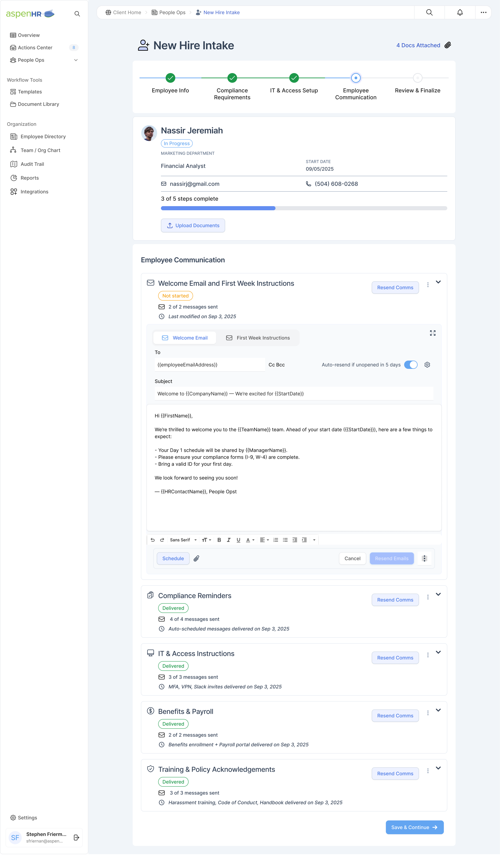Open Audit Trail in sidebar

32,164
